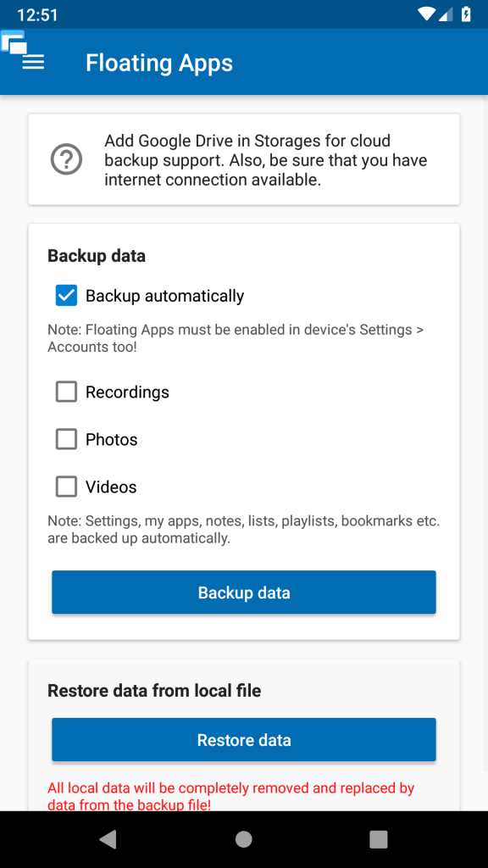Tap the Google Drive storage info card
Screen dimensions: 488x868
(244, 159)
